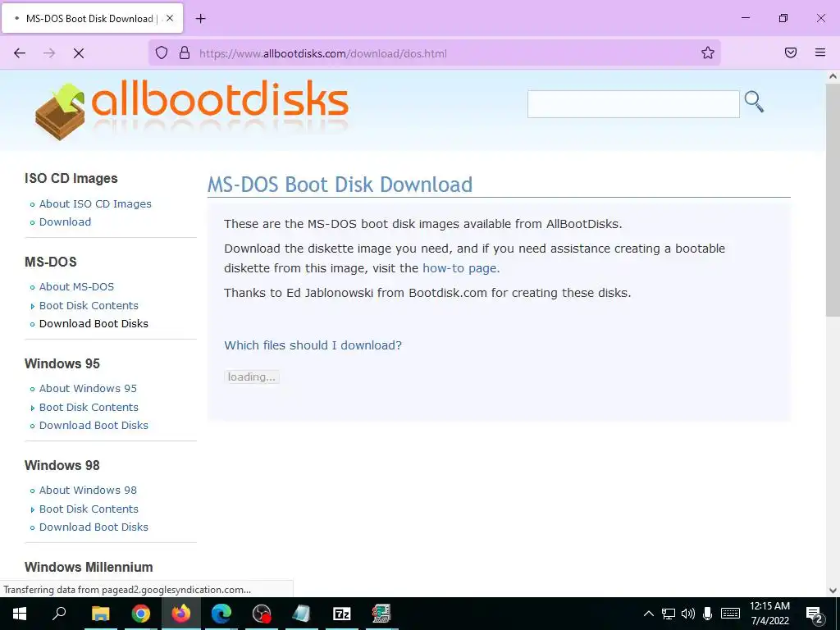The width and height of the screenshot is (840, 630).
Task: Open a new browser tab
Action: click(200, 19)
